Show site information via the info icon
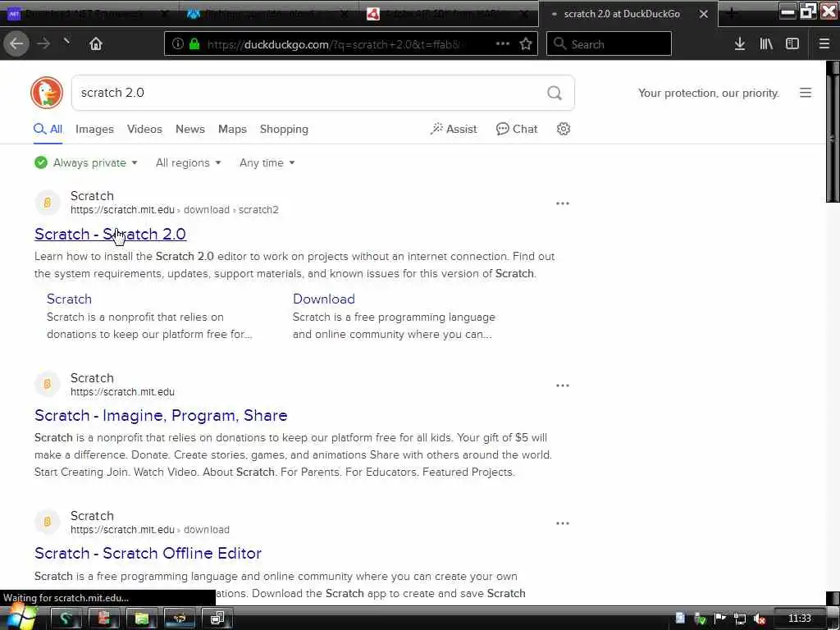 coord(178,44)
